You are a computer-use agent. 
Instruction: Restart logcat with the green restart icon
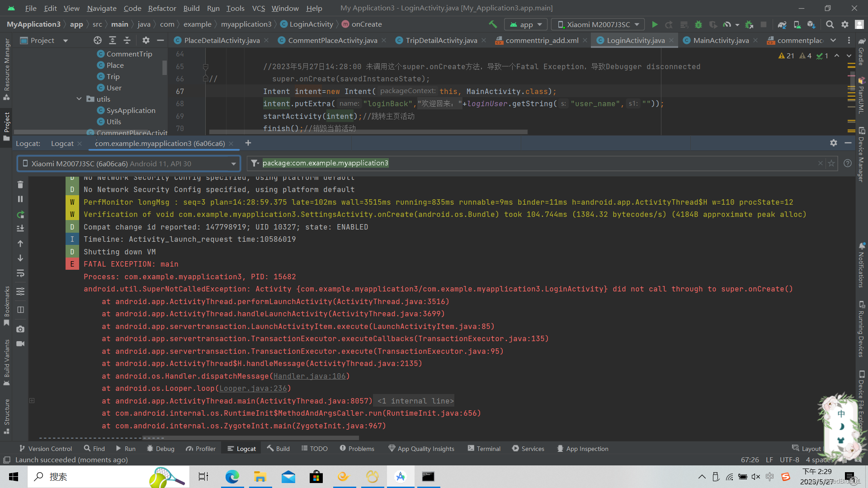(20, 214)
